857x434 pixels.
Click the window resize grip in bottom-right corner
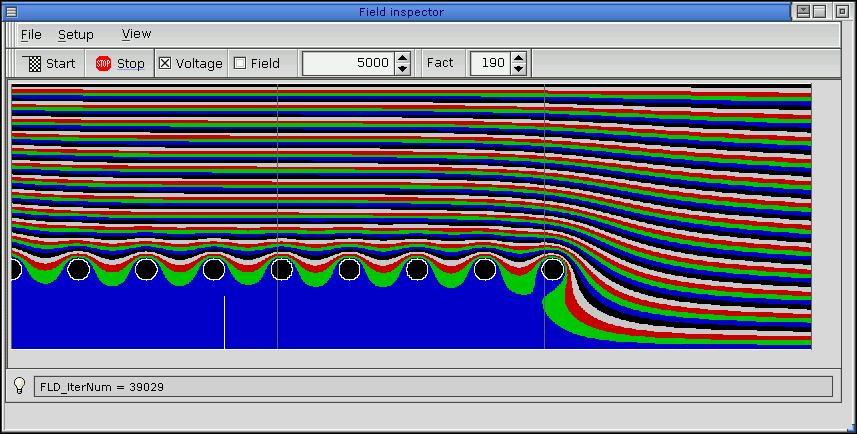846,423
